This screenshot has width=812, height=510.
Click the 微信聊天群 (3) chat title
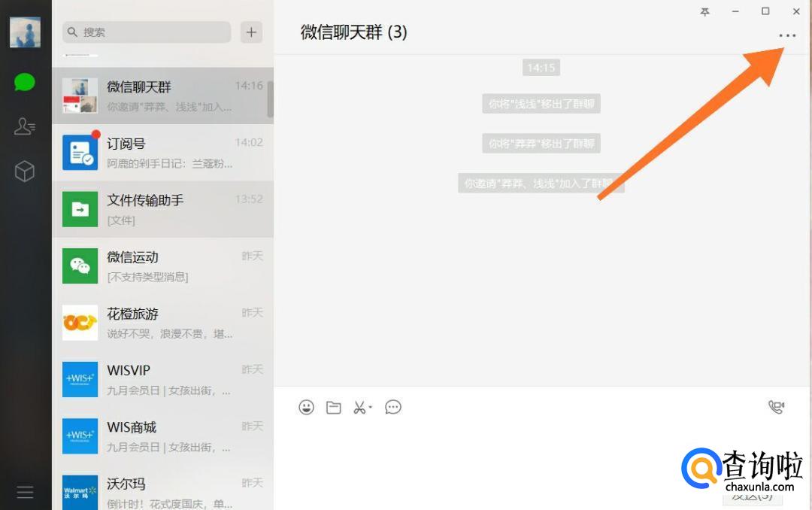coord(353,32)
